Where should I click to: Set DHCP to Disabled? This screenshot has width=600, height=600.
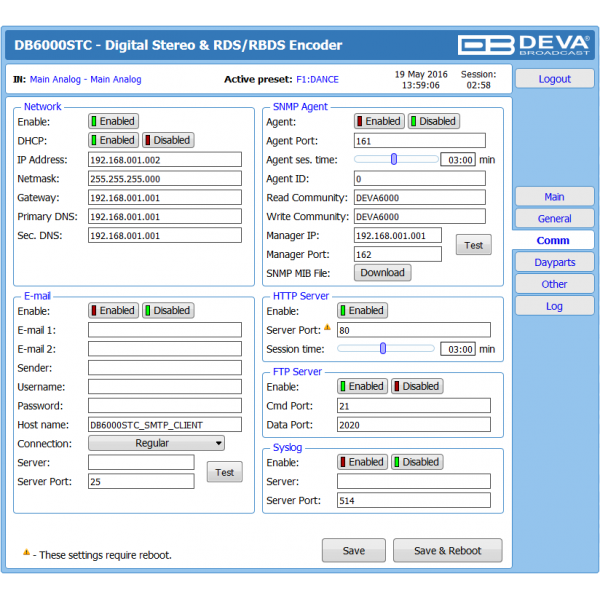tap(168, 140)
